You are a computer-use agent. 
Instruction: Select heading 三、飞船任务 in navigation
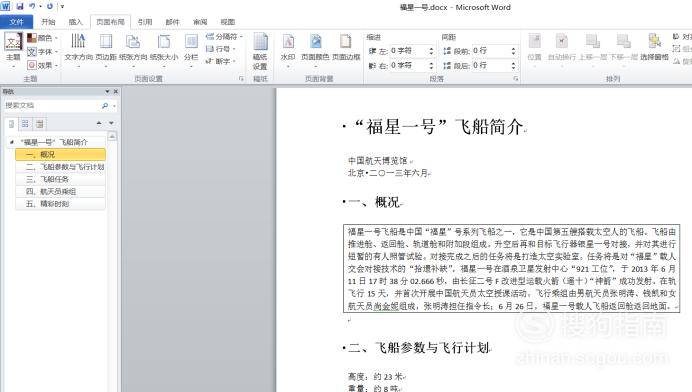point(60,179)
